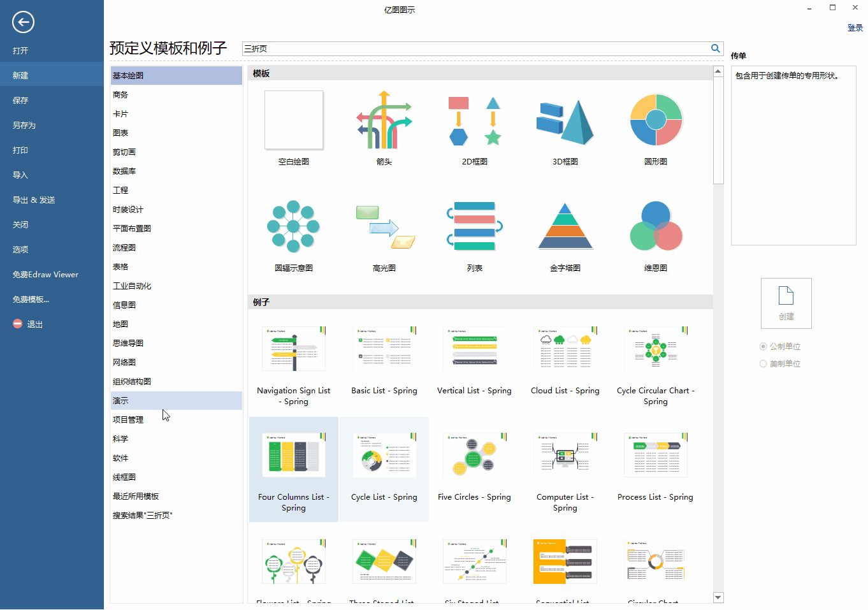Choose 另存为 in the left sidebar

(24, 126)
